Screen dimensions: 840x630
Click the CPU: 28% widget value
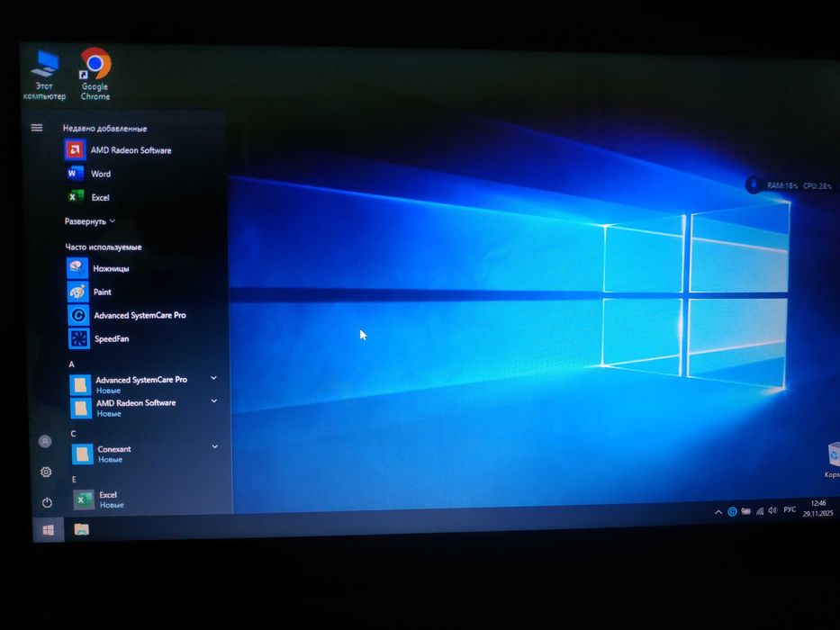tap(817, 186)
